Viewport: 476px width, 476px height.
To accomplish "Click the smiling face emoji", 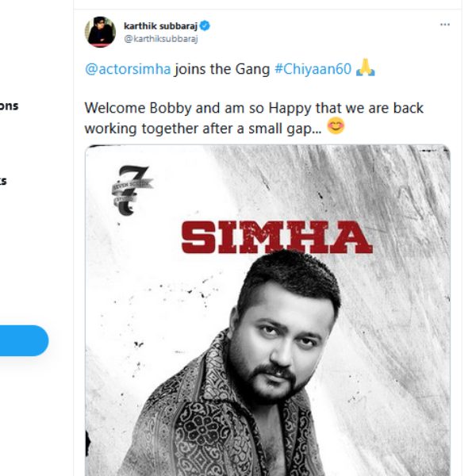I will tap(336, 125).
